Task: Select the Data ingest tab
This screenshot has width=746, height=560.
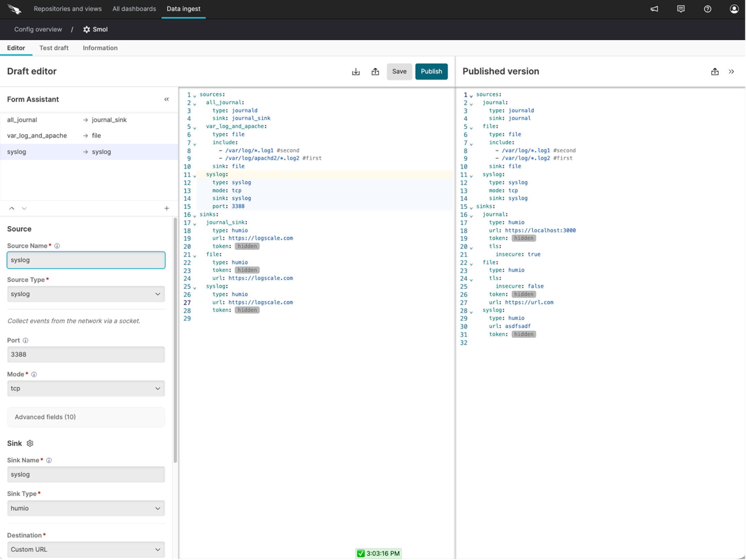Action: (184, 9)
